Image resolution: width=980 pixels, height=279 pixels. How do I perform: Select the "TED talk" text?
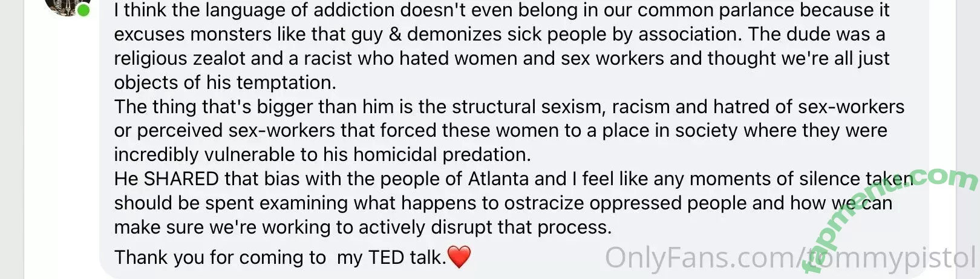coord(405,258)
